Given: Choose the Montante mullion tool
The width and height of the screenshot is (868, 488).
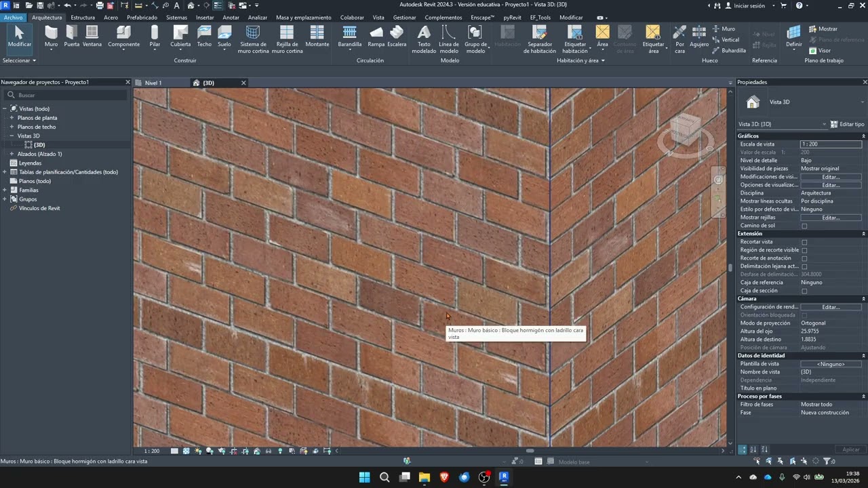Looking at the screenshot, I should tap(317, 37).
